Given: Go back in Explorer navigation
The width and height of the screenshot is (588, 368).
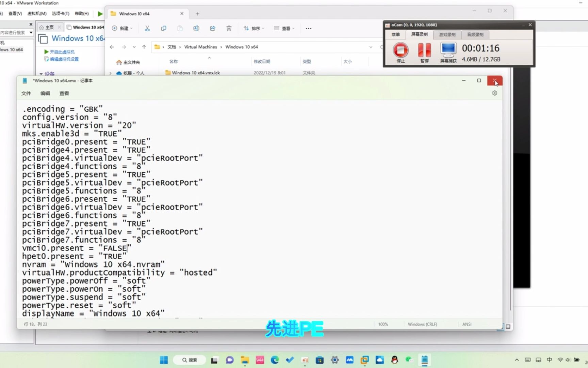Looking at the screenshot, I should [x=112, y=47].
